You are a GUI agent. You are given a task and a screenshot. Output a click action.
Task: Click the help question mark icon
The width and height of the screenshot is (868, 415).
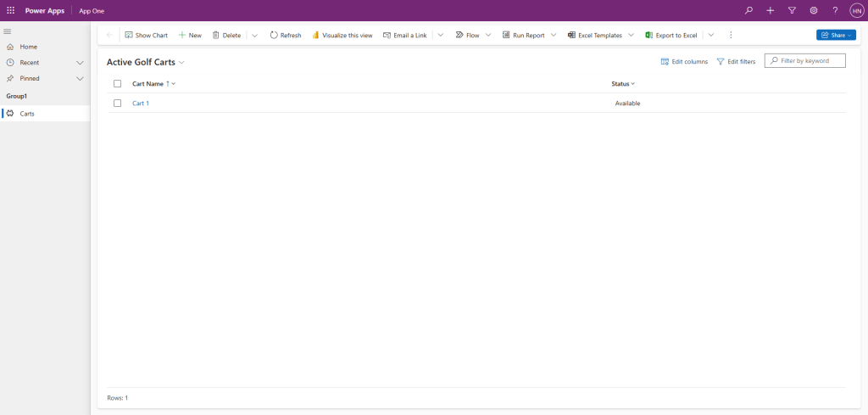(x=835, y=10)
